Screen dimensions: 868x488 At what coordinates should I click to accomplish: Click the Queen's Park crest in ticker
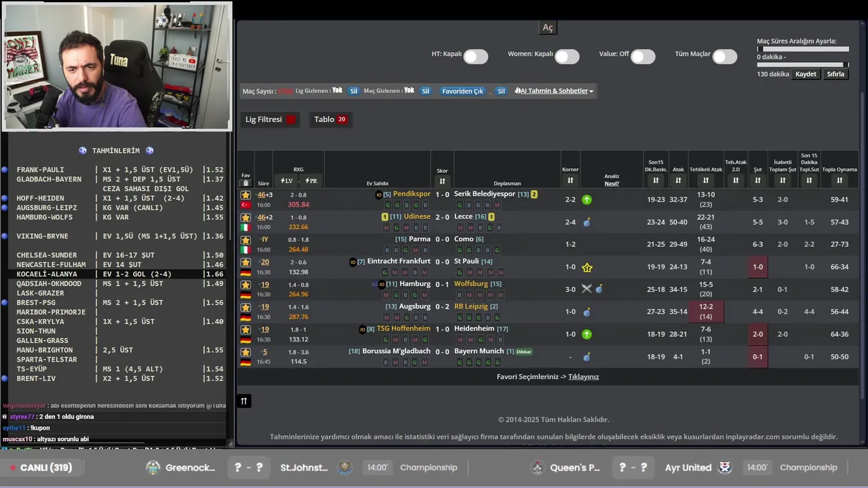point(538,468)
